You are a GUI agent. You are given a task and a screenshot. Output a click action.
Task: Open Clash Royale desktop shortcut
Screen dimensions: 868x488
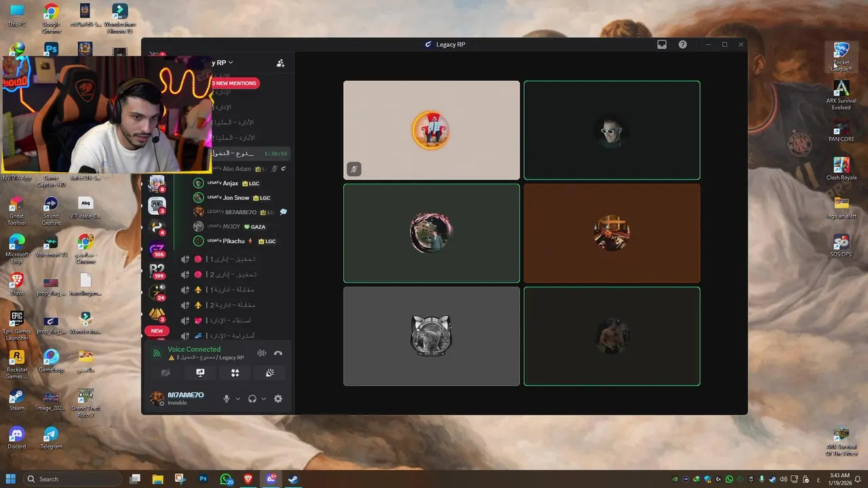(841, 169)
